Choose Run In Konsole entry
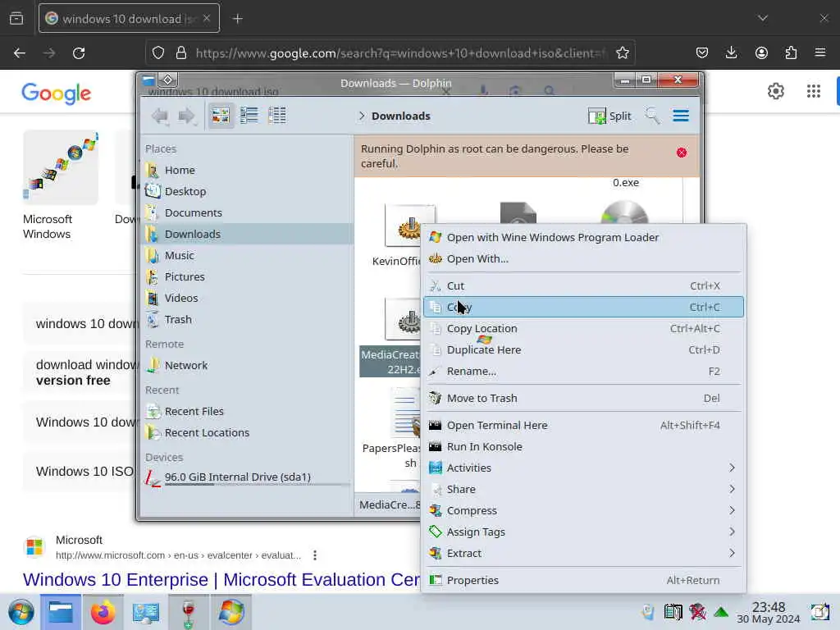Image resolution: width=840 pixels, height=630 pixels. click(x=583, y=447)
